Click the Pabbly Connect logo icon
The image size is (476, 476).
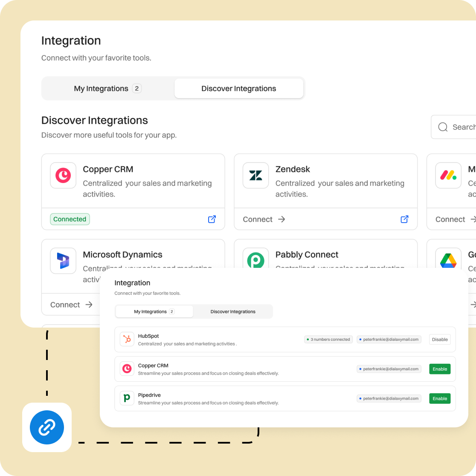256,259
